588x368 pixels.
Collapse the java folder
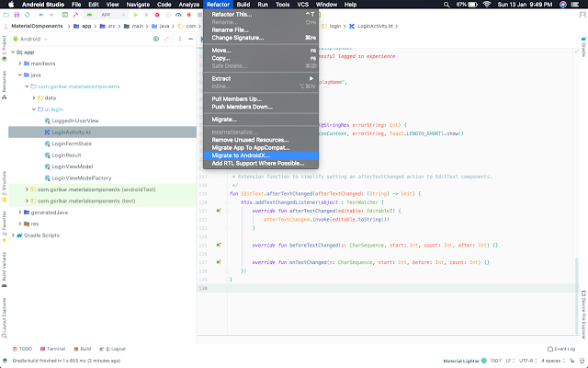[20, 75]
